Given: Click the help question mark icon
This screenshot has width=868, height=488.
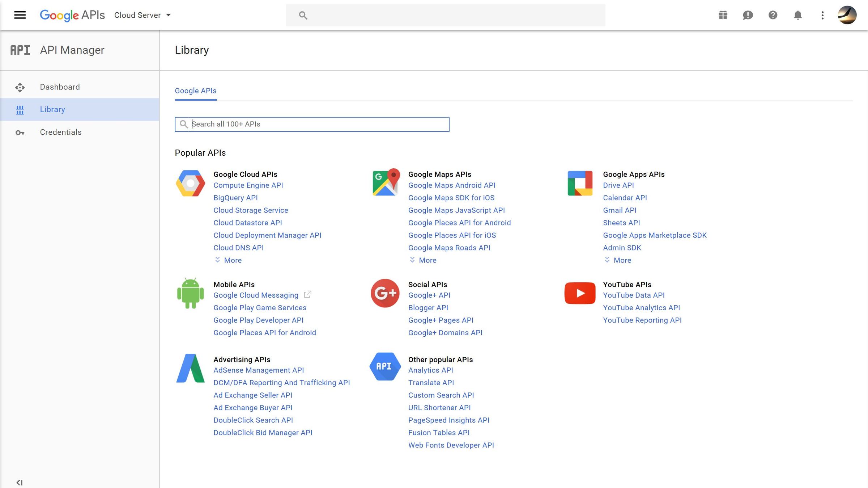Looking at the screenshot, I should point(773,15).
